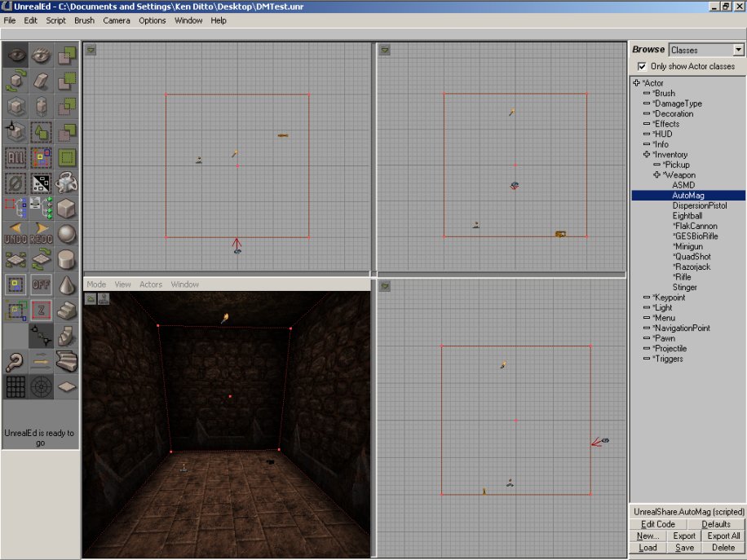
Task: Click the Export All button
Action: point(723,536)
